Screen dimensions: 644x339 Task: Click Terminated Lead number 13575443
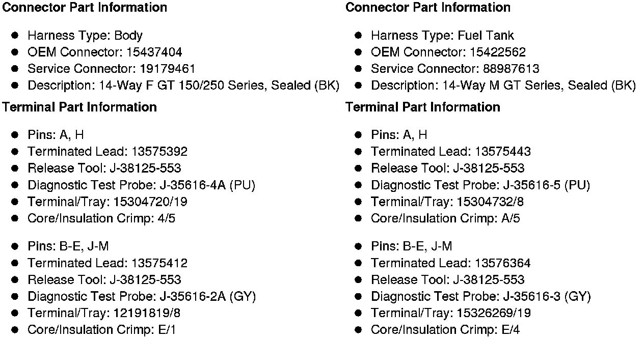click(x=503, y=152)
